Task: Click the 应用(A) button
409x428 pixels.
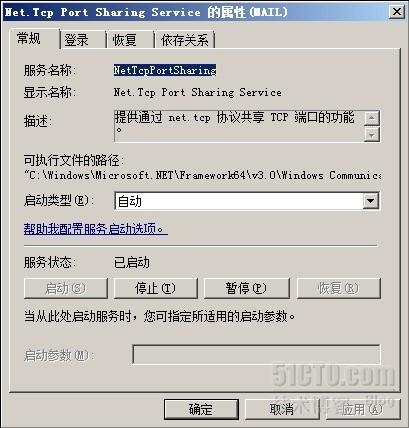Action: point(362,409)
